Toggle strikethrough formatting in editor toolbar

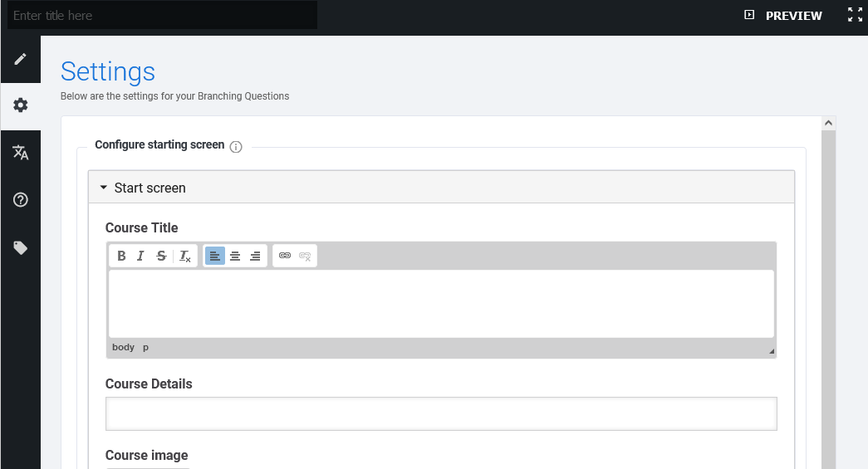tap(161, 256)
